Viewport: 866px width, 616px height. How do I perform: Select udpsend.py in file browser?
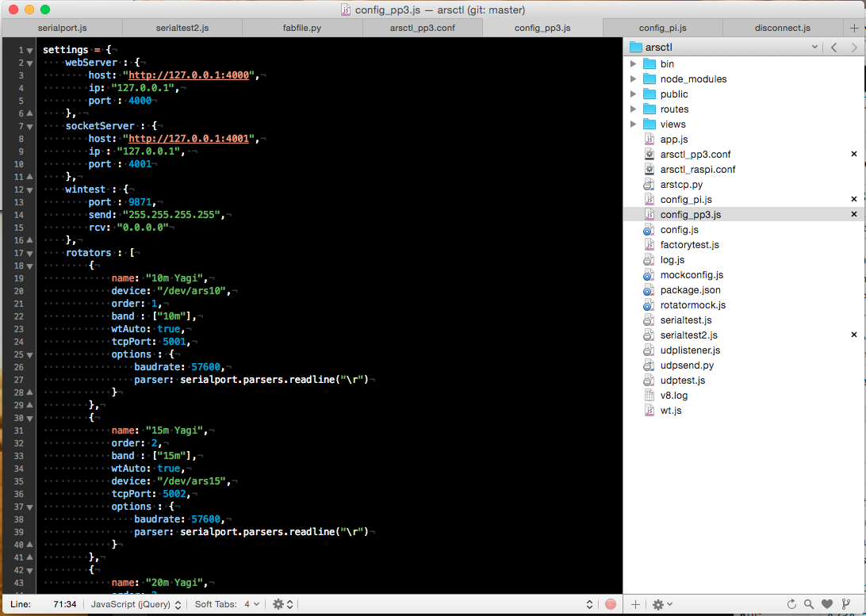click(687, 365)
